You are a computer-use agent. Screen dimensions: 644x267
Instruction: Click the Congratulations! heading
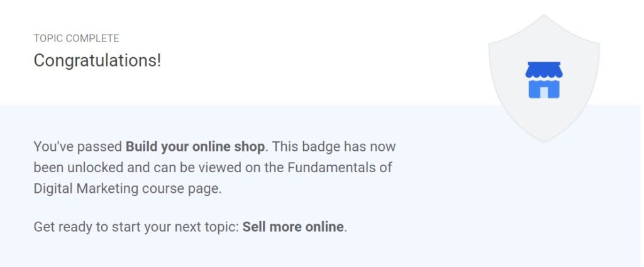pos(97,61)
